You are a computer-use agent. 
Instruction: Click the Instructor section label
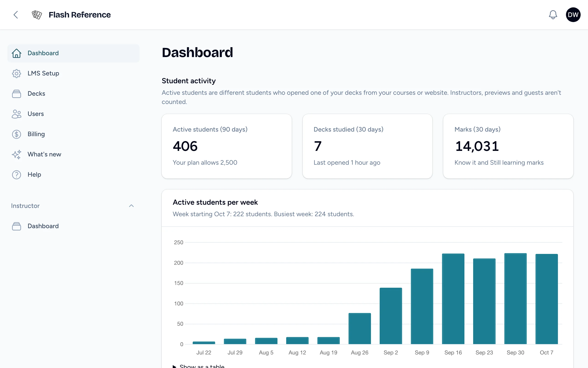tap(25, 206)
